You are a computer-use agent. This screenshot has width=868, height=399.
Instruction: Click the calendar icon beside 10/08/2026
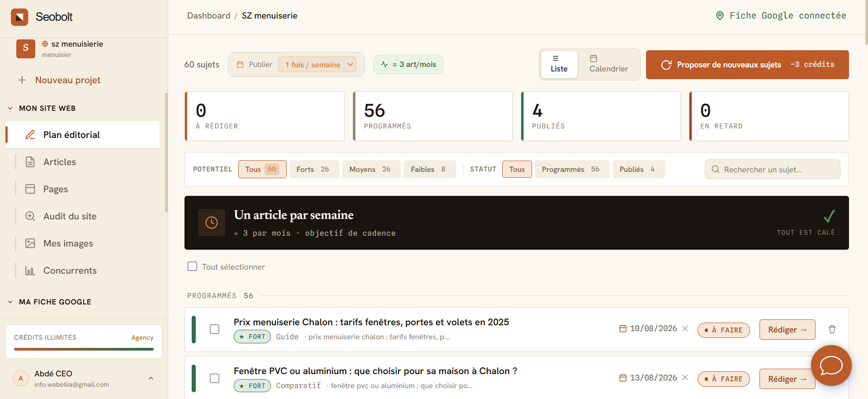[x=623, y=328]
